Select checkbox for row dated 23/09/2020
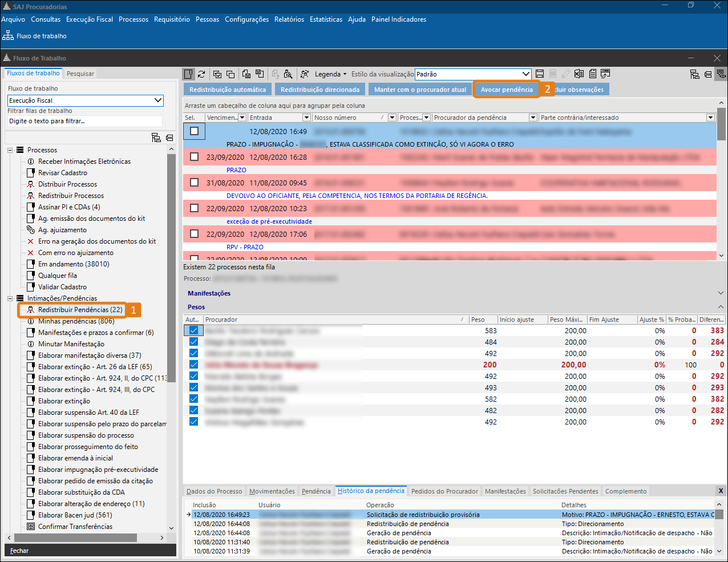 195,157
